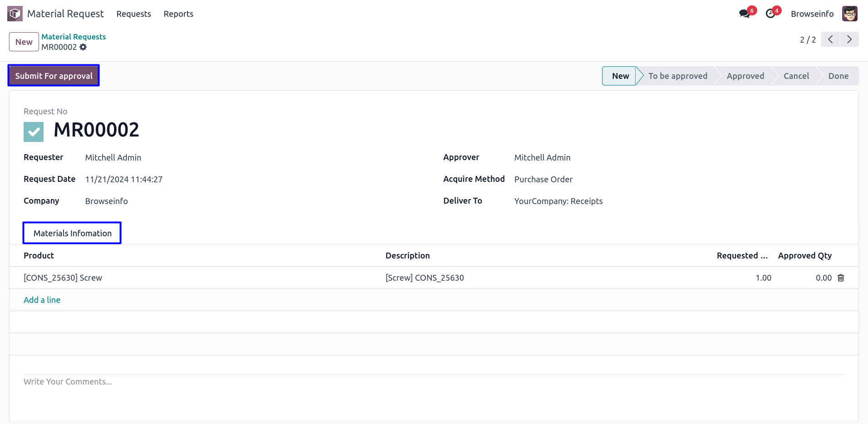
Task: Open the activities clock icon
Action: click(770, 14)
